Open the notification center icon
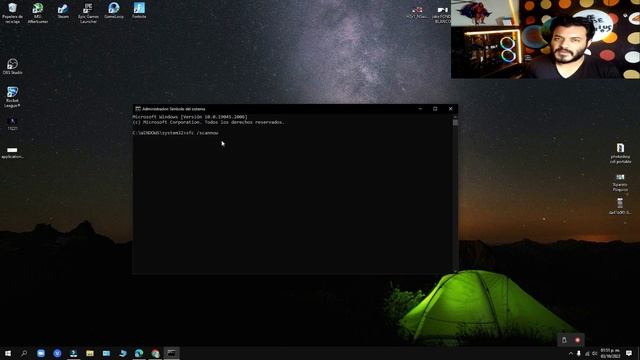 [x=629, y=353]
